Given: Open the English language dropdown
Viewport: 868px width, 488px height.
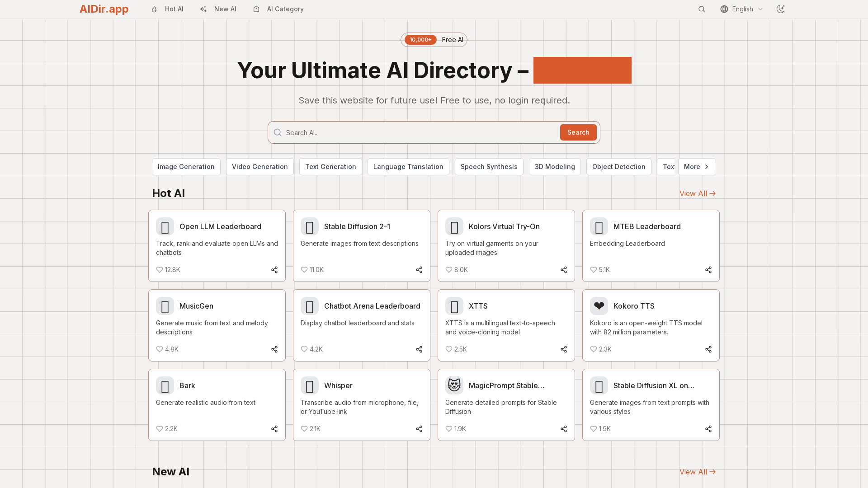Looking at the screenshot, I should 742,9.
